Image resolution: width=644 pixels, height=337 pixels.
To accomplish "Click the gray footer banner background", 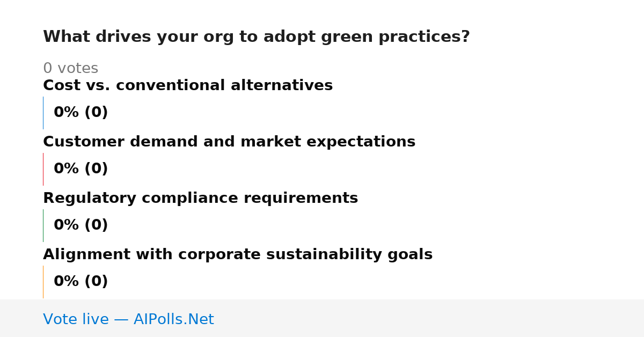I will click(429, 318).
